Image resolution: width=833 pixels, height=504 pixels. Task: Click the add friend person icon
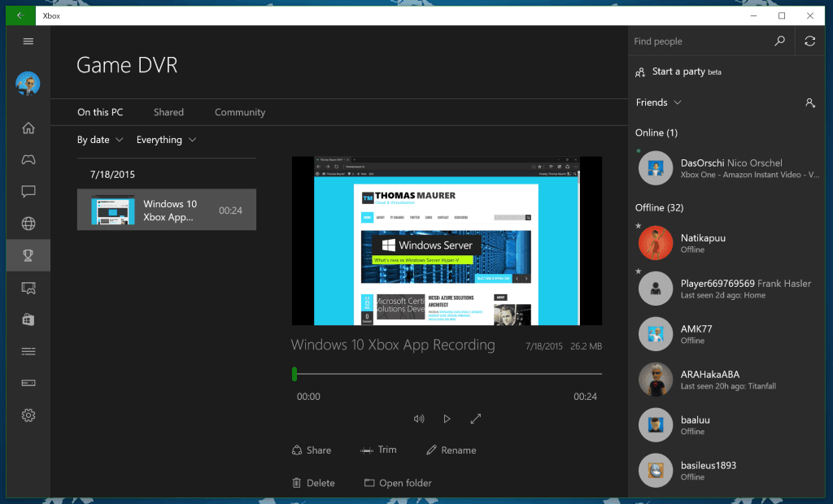pos(809,102)
